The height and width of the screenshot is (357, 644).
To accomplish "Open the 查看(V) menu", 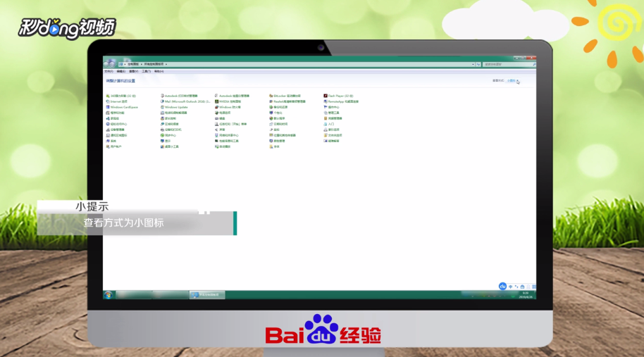I will click(x=133, y=71).
